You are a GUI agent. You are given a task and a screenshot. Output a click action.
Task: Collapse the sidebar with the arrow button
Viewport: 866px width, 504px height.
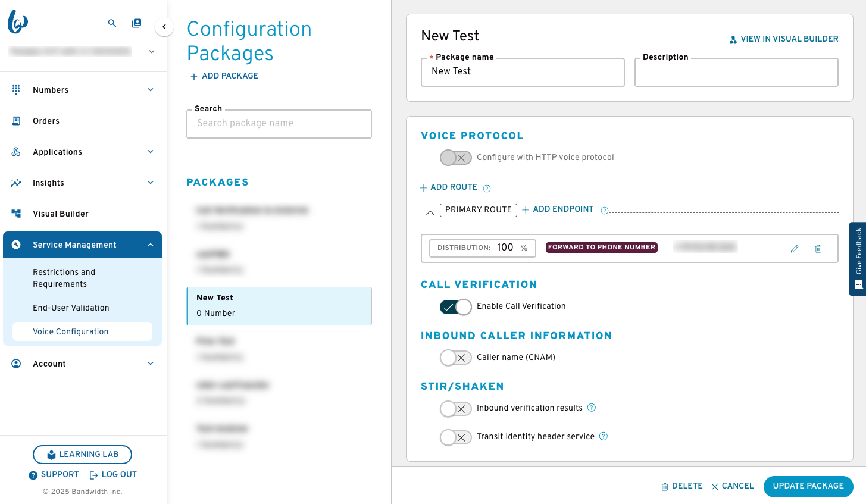(164, 27)
